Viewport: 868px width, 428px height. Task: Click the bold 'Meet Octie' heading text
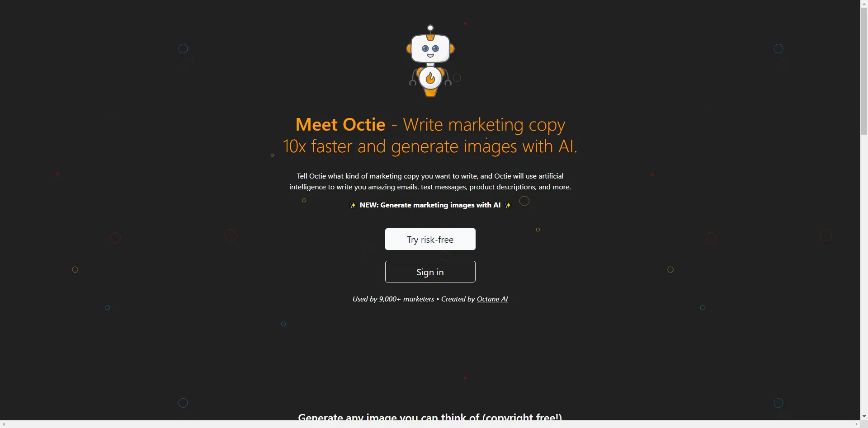340,125
